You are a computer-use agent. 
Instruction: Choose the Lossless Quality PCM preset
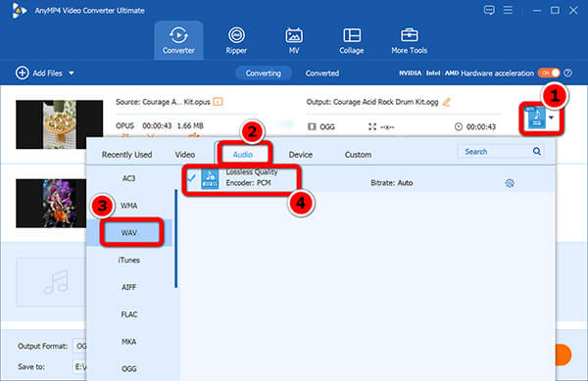click(x=367, y=178)
